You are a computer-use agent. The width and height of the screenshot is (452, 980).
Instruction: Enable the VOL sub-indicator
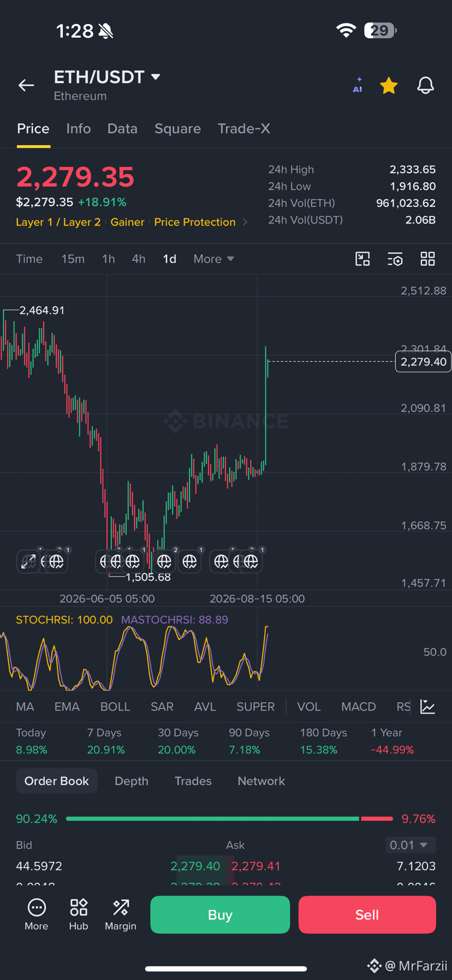(309, 706)
